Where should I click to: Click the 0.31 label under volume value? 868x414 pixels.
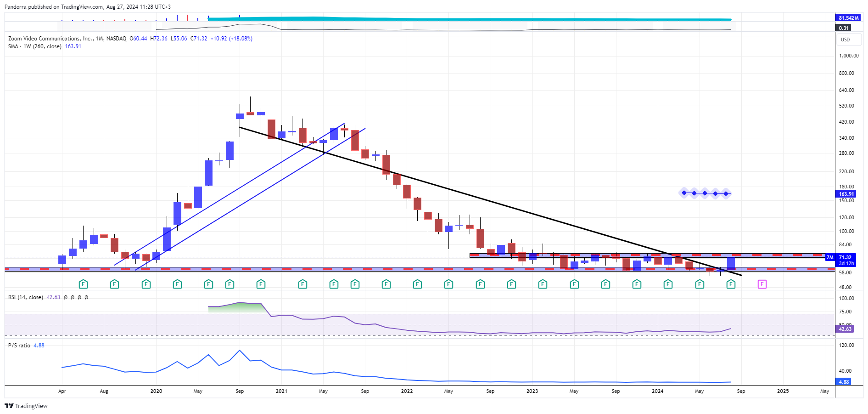(x=844, y=28)
